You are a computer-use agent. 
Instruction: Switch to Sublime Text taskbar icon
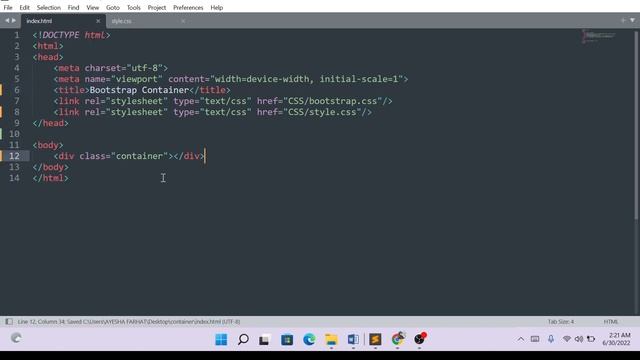pos(375,339)
